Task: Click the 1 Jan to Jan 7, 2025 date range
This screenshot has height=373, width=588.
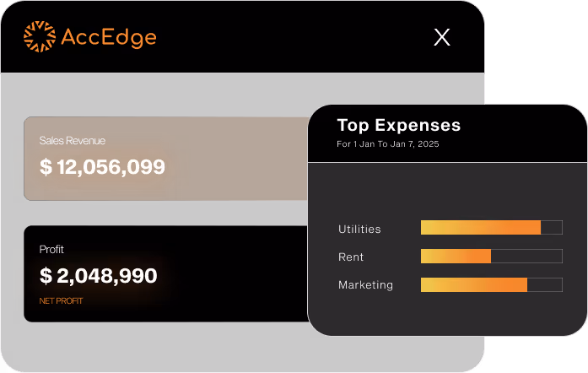Action: coord(388,144)
